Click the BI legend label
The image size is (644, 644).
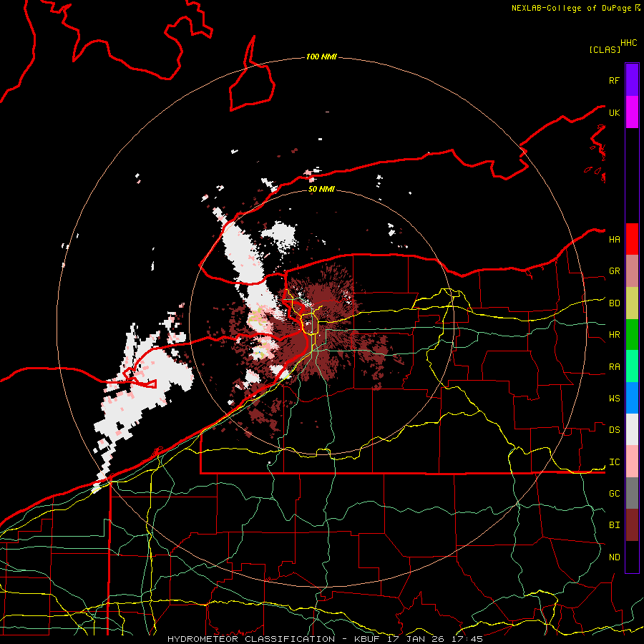point(614,525)
